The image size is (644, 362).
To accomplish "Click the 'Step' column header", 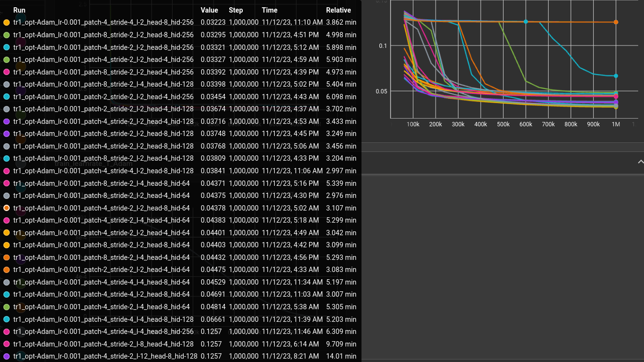I will [x=236, y=10].
